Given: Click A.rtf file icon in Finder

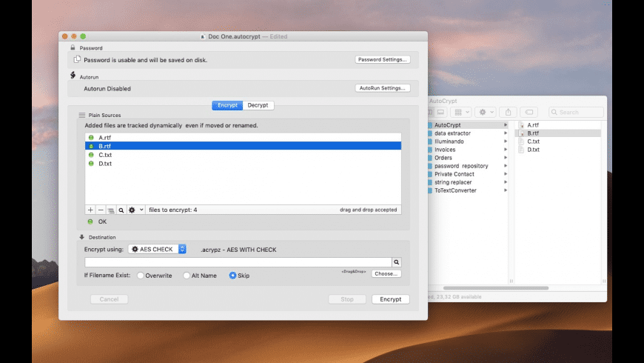Looking at the screenshot, I should point(521,125).
